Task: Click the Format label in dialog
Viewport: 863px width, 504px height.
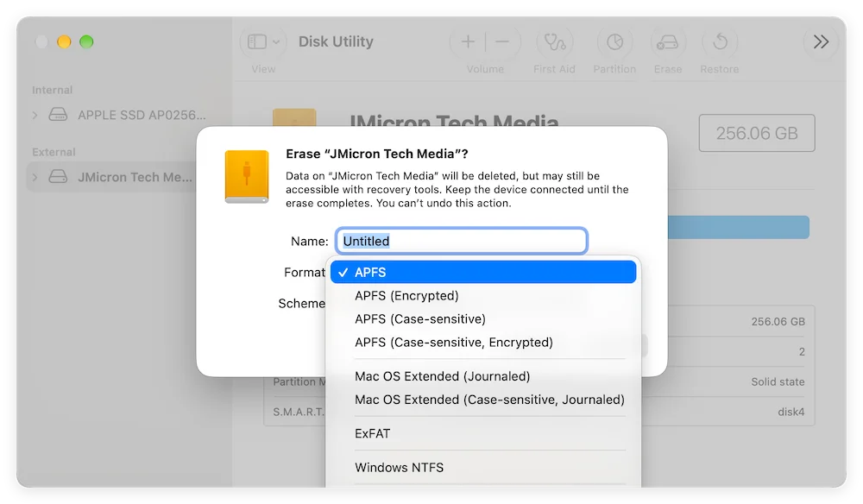Action: point(305,273)
